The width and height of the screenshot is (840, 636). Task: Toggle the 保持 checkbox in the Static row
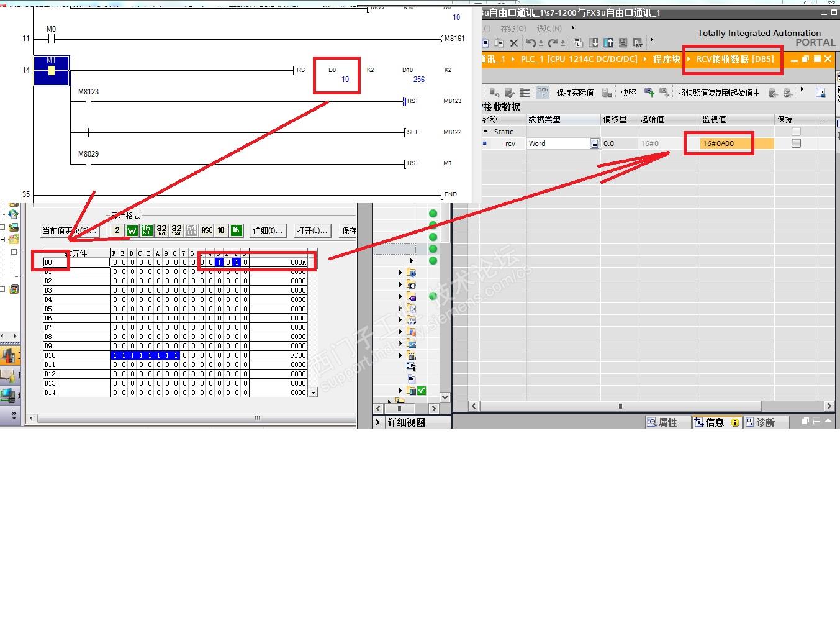coord(796,132)
